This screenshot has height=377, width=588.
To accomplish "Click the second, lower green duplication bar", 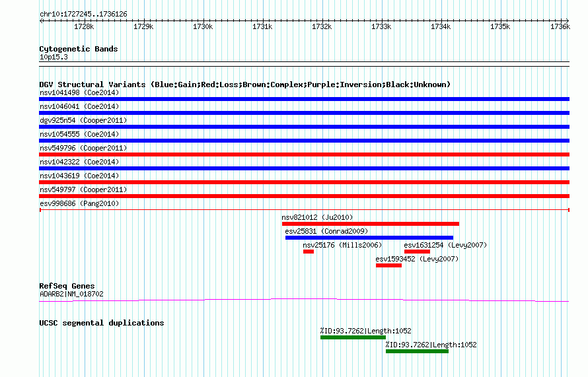I will pos(417,351).
